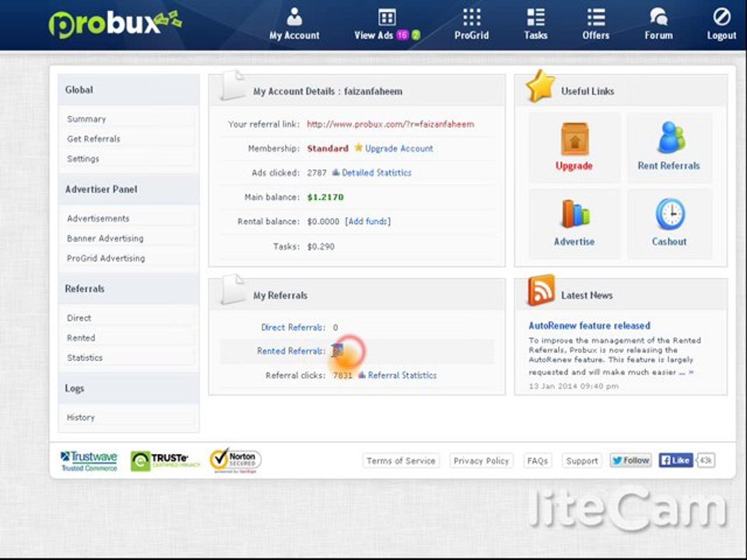Open Statistics under Referrals sidebar
Viewport: 747px width, 560px height.
coord(84,358)
